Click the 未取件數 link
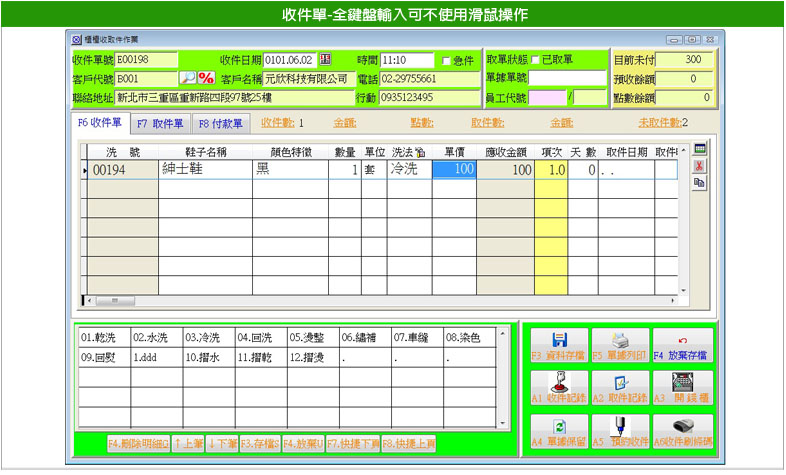The height and width of the screenshot is (475, 786). (663, 123)
